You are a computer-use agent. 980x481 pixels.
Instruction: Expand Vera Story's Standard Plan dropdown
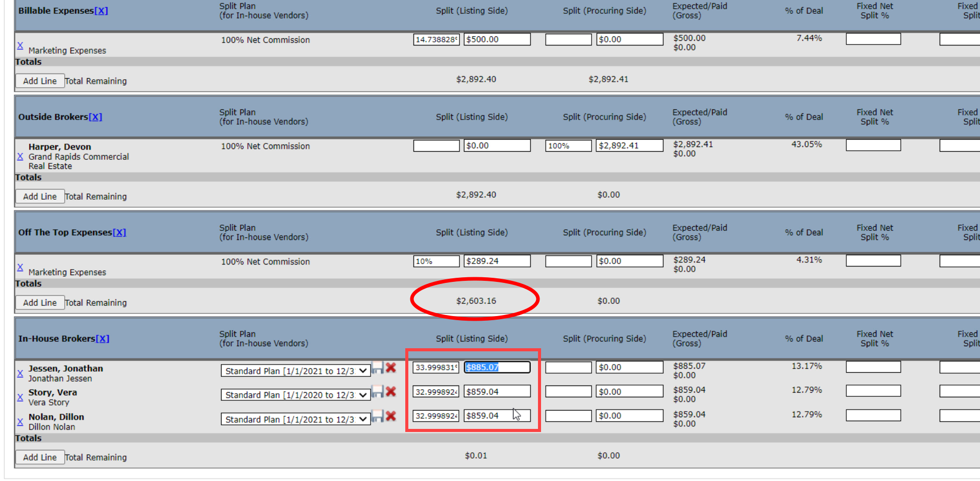tap(296, 395)
